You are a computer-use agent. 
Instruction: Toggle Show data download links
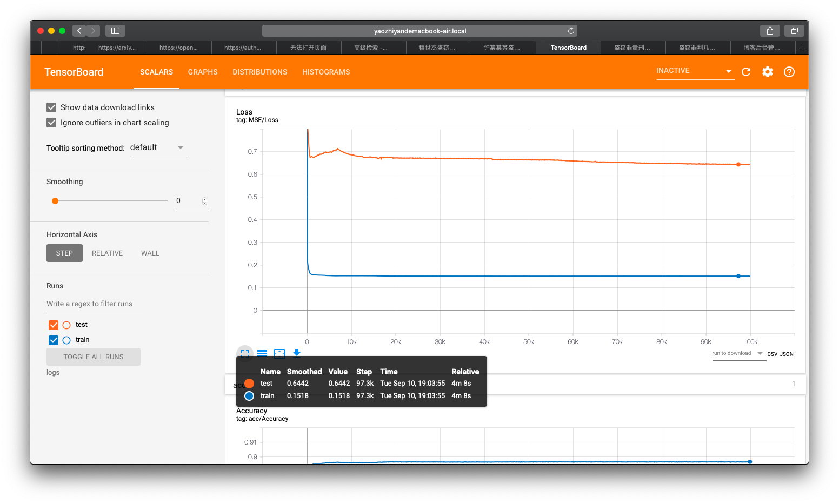[x=51, y=107]
